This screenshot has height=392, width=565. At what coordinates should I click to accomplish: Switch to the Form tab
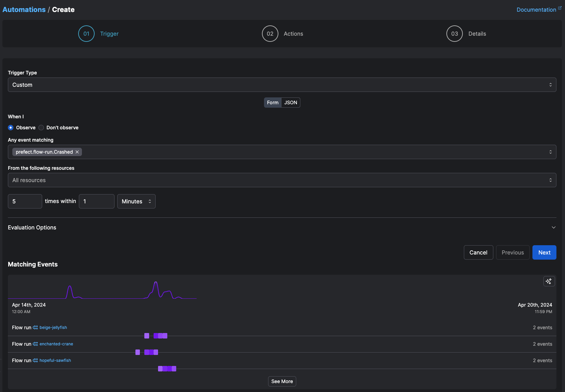point(273,103)
